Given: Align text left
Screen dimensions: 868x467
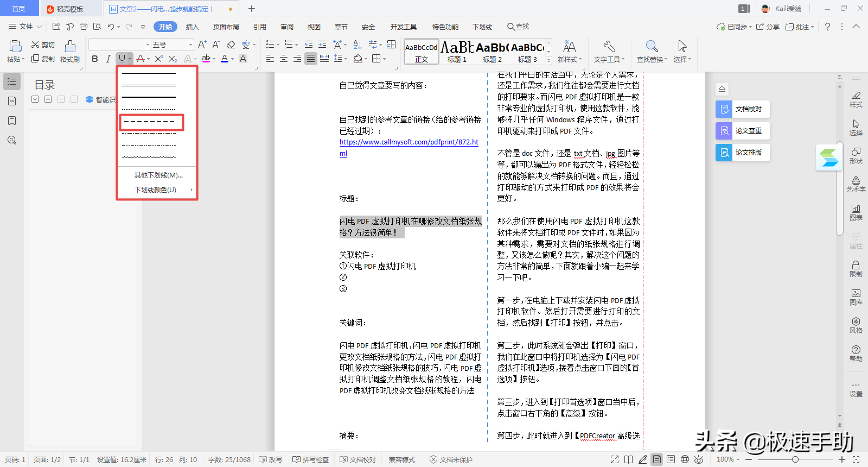Looking at the screenshot, I should point(270,59).
